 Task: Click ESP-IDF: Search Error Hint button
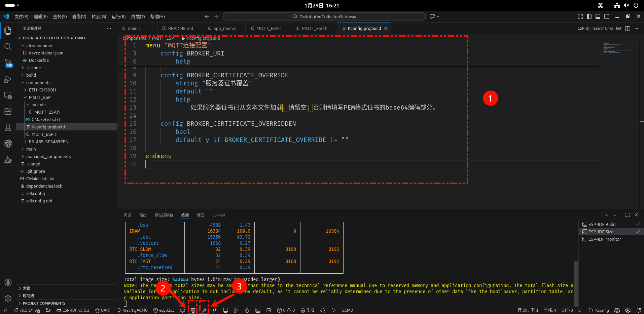pyautogui.click(x=599, y=29)
